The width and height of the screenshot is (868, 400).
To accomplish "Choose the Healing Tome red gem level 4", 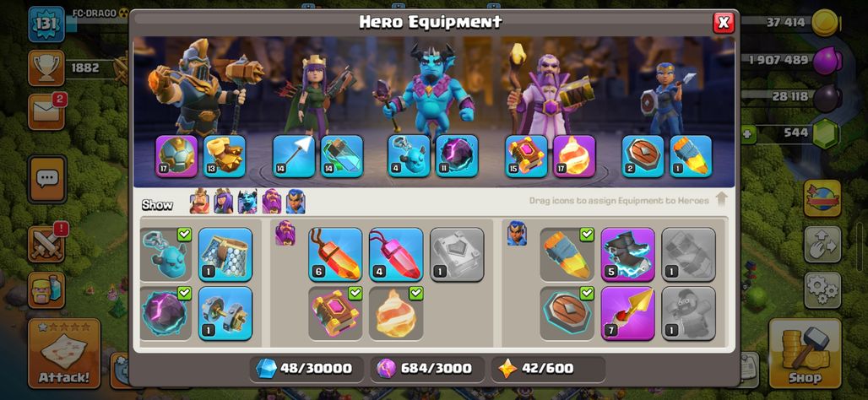I will 396,255.
